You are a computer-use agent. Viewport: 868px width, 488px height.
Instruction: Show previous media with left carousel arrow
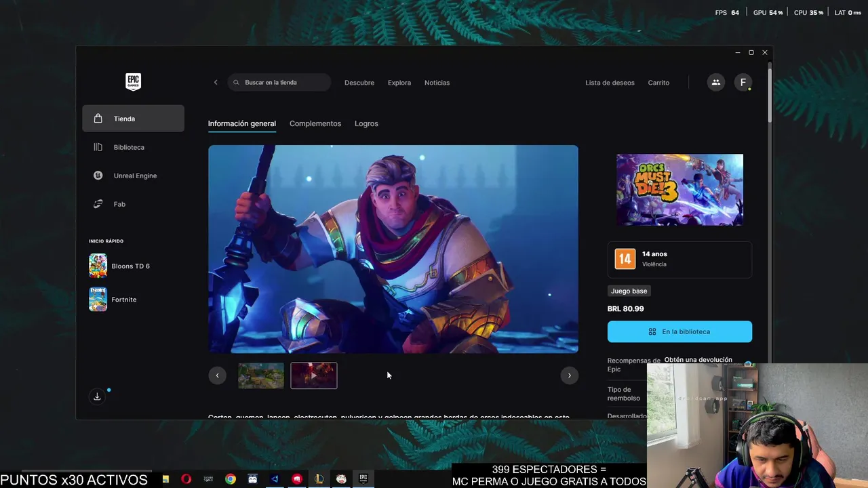[217, 375]
